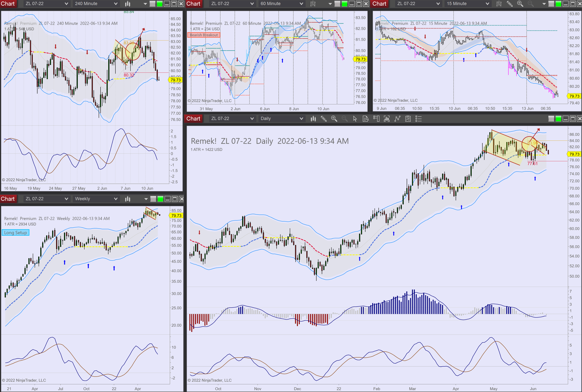Click Properties list icon on Daily chart
The height and width of the screenshot is (392, 582).
point(418,119)
